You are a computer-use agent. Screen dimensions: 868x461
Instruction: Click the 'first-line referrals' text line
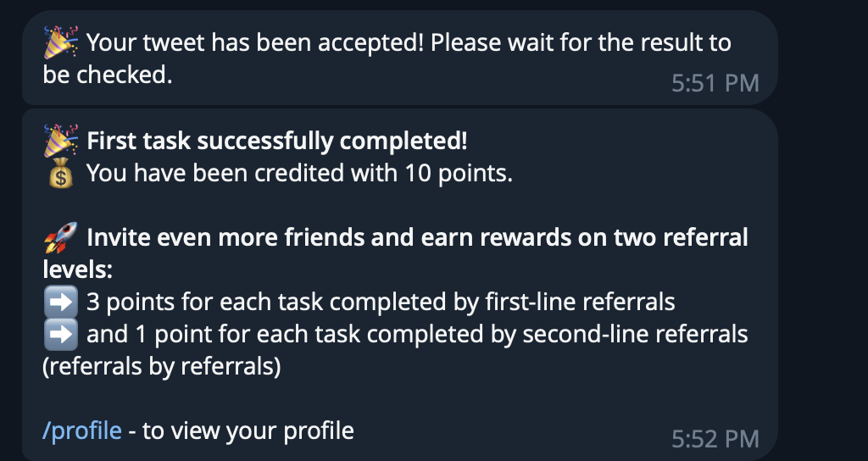381,302
